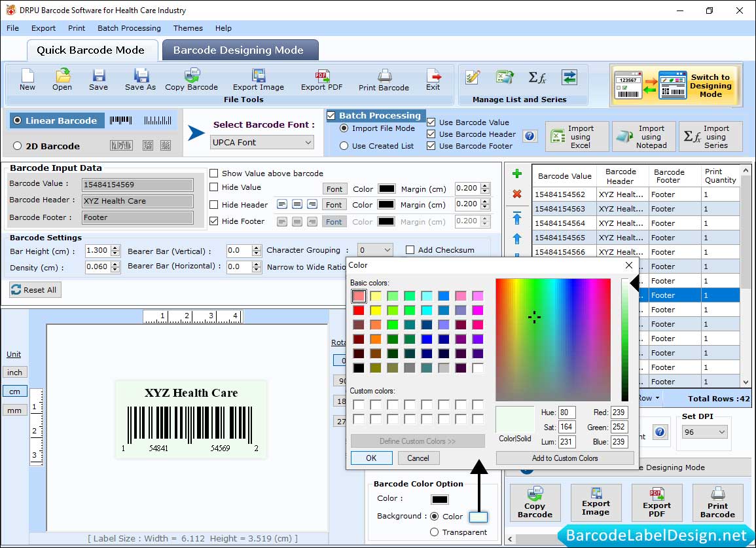Image resolution: width=756 pixels, height=548 pixels.
Task: Select Use Created List option
Action: point(344,146)
